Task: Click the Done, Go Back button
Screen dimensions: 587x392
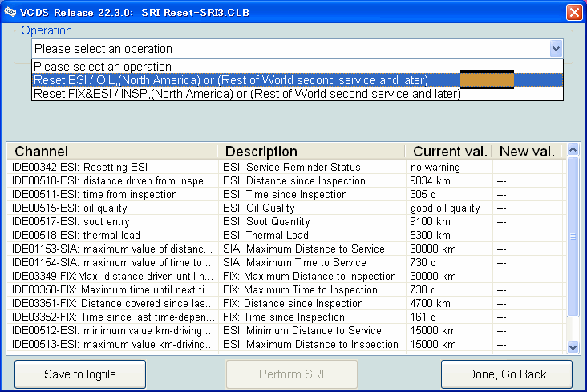Action: pos(507,374)
